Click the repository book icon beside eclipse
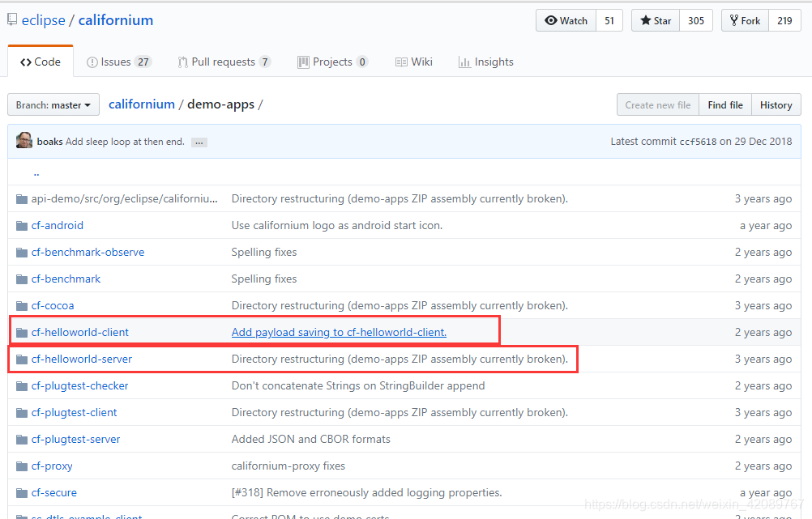 pos(12,20)
